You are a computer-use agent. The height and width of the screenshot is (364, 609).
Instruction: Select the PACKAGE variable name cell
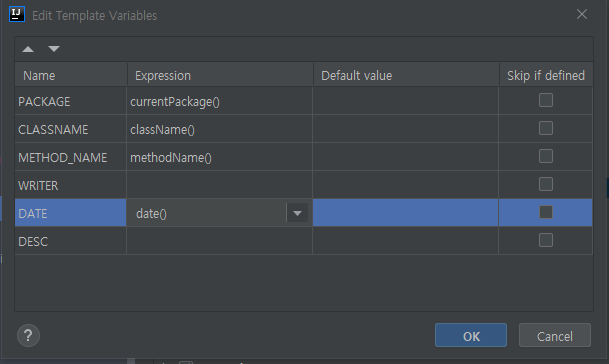tap(70, 101)
